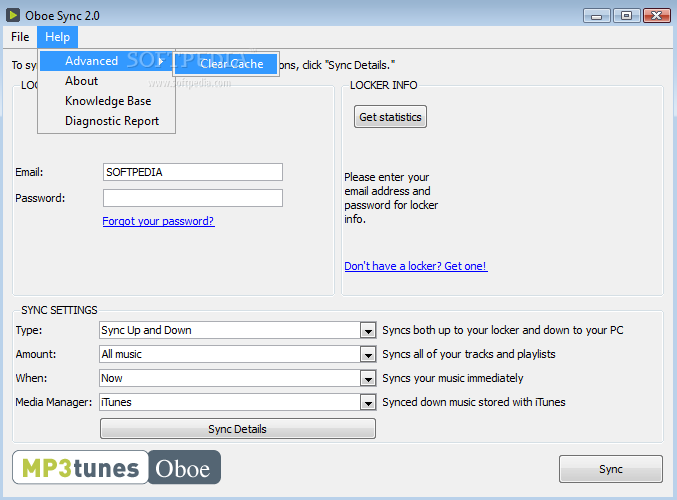Choose Clear Cache submenu item
The width and height of the screenshot is (677, 500).
click(226, 64)
